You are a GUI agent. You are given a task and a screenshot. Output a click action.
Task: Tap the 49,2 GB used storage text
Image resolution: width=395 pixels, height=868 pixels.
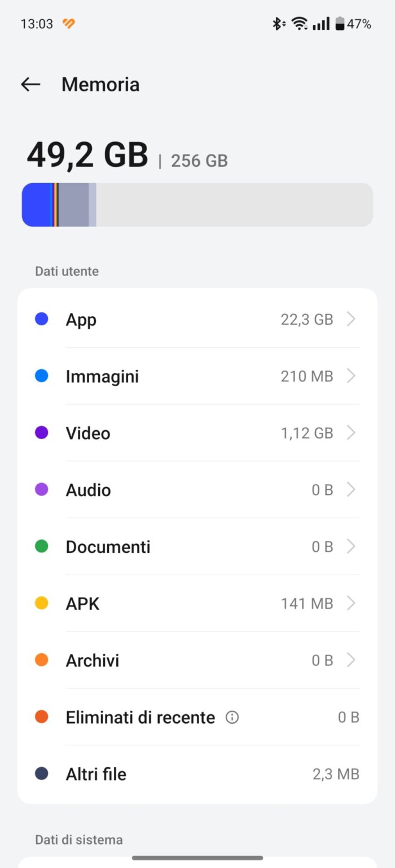click(87, 155)
